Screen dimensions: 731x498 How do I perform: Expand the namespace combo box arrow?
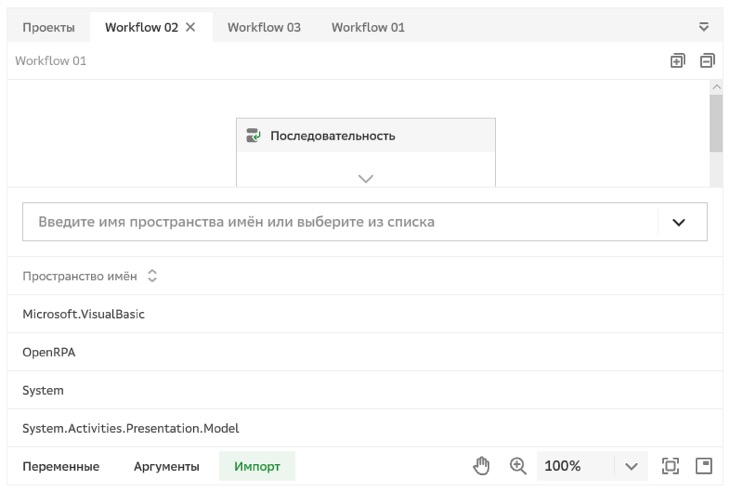pyautogui.click(x=681, y=222)
